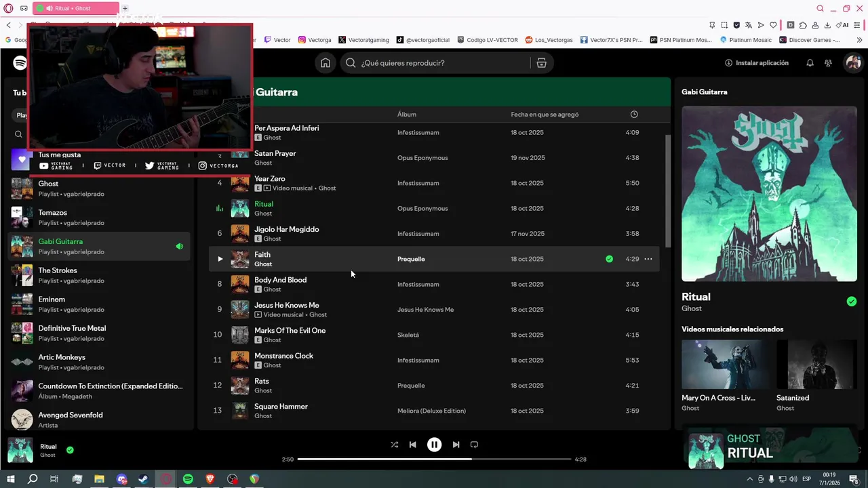Open browser new tab with plus button
The width and height of the screenshot is (868, 488).
(x=125, y=8)
